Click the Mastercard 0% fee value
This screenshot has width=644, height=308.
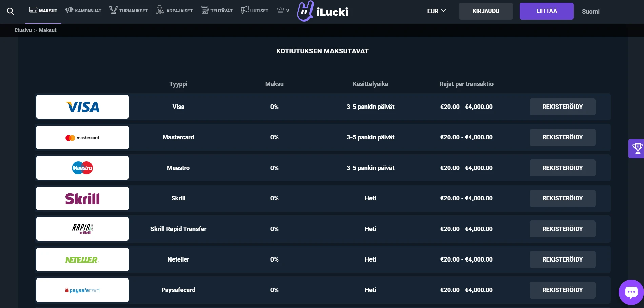click(274, 137)
